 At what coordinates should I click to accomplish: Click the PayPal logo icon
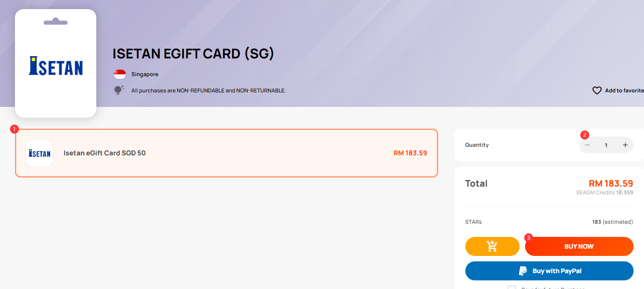[x=523, y=271]
